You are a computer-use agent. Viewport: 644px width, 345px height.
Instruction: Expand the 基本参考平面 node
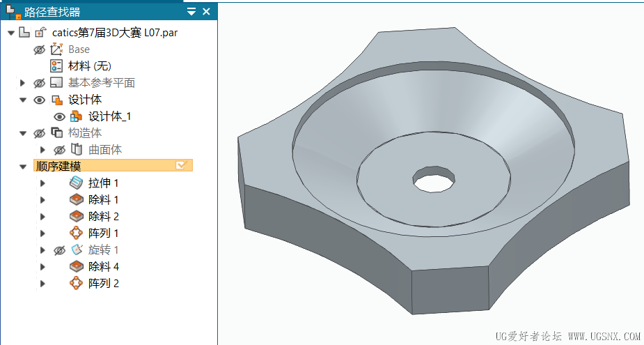pos(22,83)
